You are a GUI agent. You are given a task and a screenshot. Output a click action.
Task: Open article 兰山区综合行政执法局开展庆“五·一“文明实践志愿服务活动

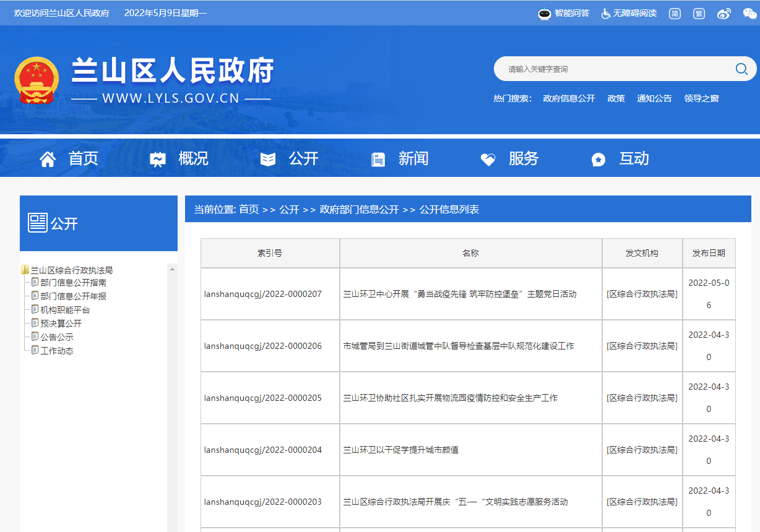[x=456, y=502]
